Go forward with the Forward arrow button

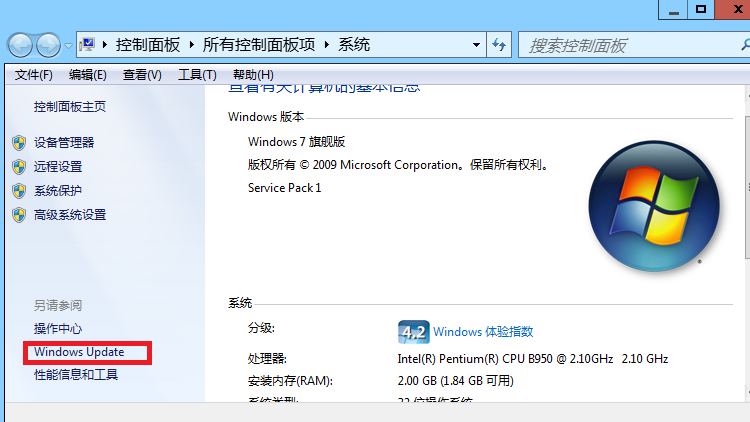[x=48, y=45]
